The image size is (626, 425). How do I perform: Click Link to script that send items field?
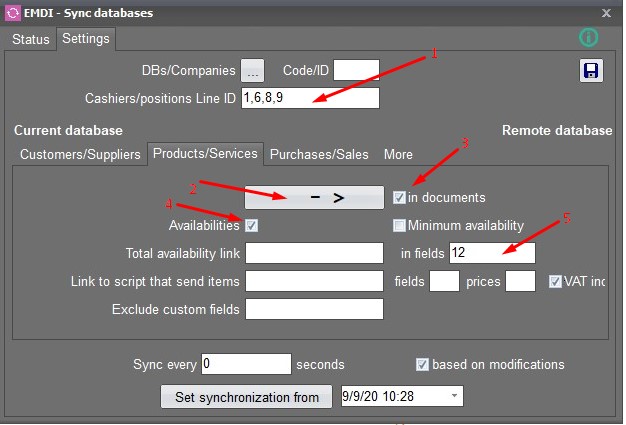314,281
